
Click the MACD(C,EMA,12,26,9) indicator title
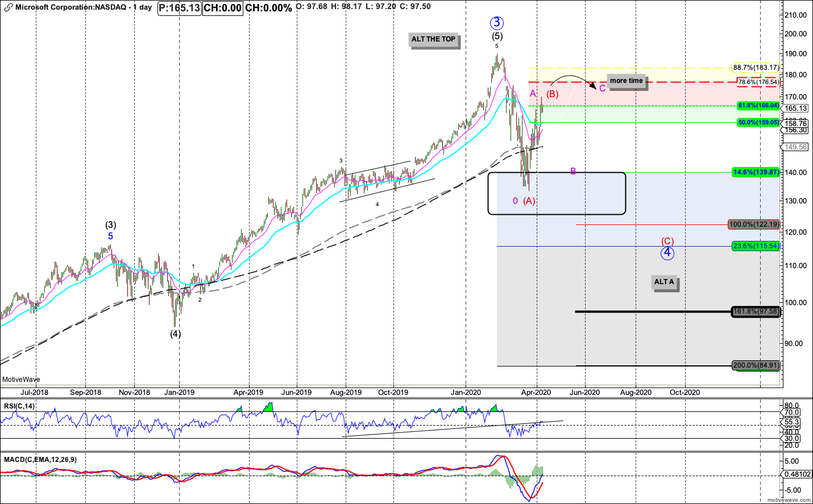point(40,459)
